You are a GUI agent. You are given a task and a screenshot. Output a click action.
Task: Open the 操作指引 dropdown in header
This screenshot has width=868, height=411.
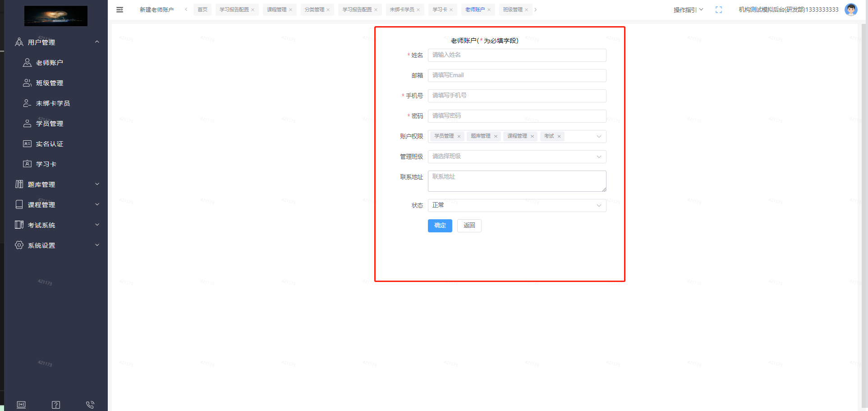(688, 9)
